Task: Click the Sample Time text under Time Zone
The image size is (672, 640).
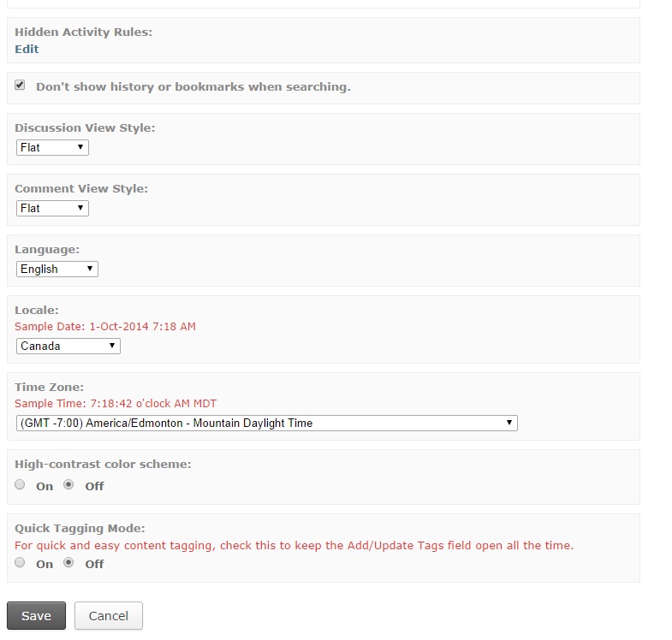Action: (116, 404)
